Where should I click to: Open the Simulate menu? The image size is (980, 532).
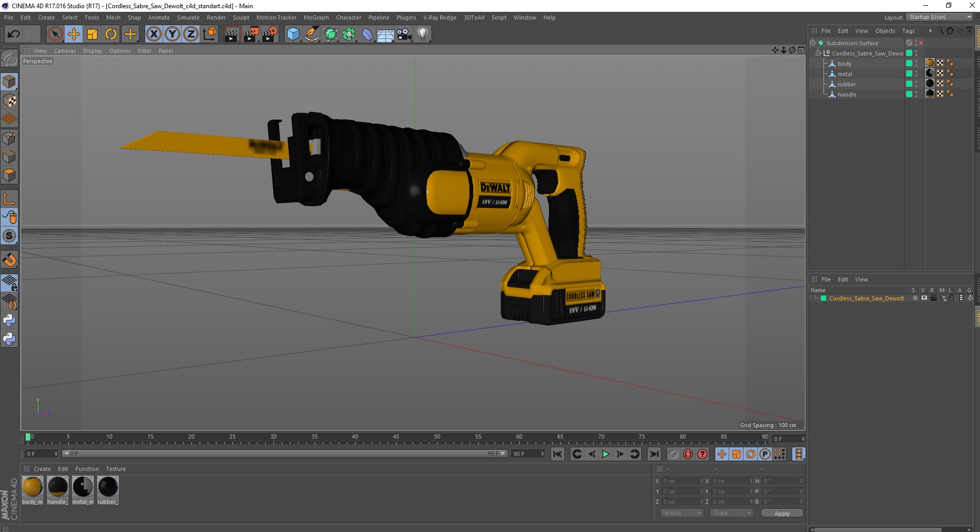click(188, 17)
